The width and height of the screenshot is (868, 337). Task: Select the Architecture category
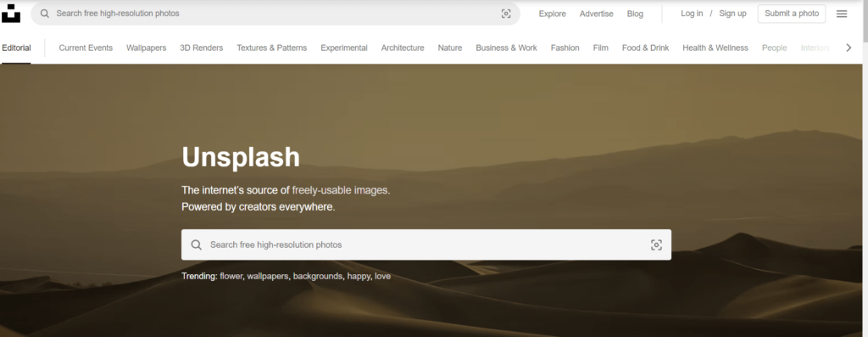point(403,48)
